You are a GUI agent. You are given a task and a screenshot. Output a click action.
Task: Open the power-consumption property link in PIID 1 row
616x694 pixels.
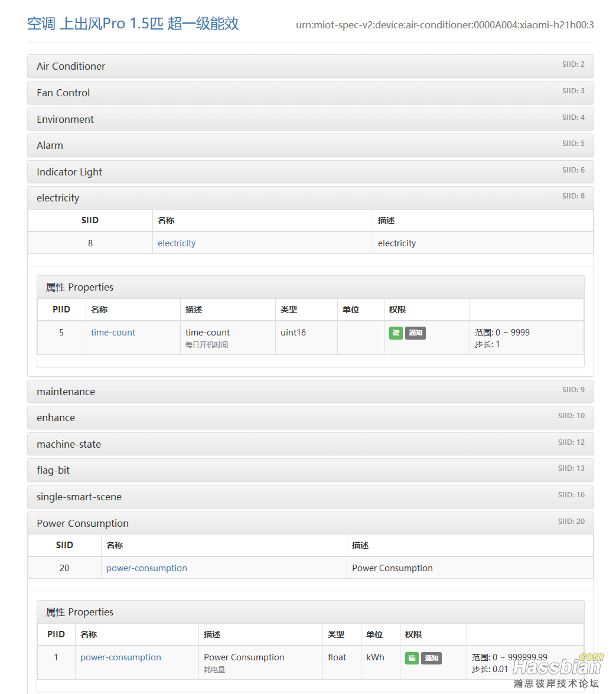(120, 657)
